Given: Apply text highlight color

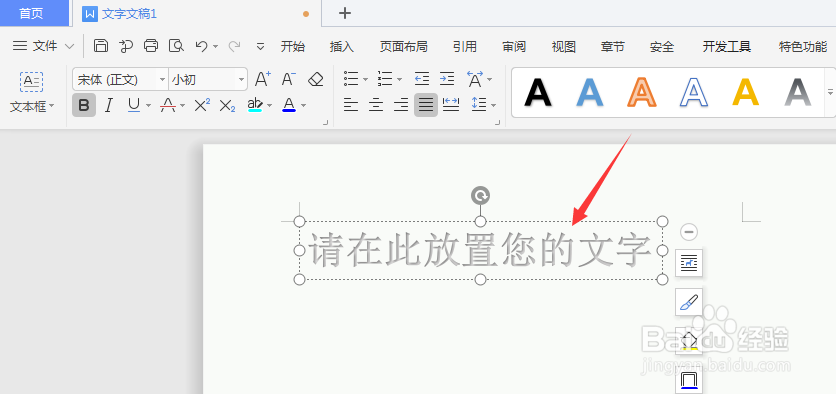Looking at the screenshot, I should click(255, 105).
